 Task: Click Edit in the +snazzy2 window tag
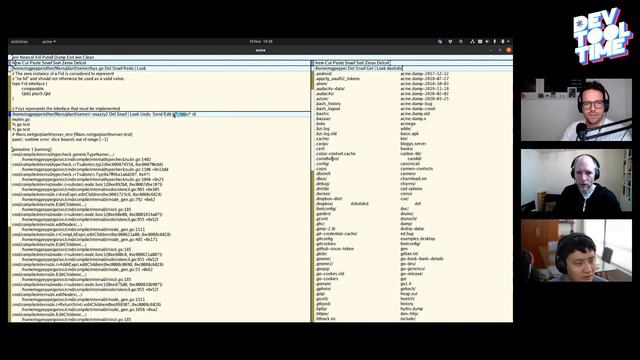pos(167,114)
